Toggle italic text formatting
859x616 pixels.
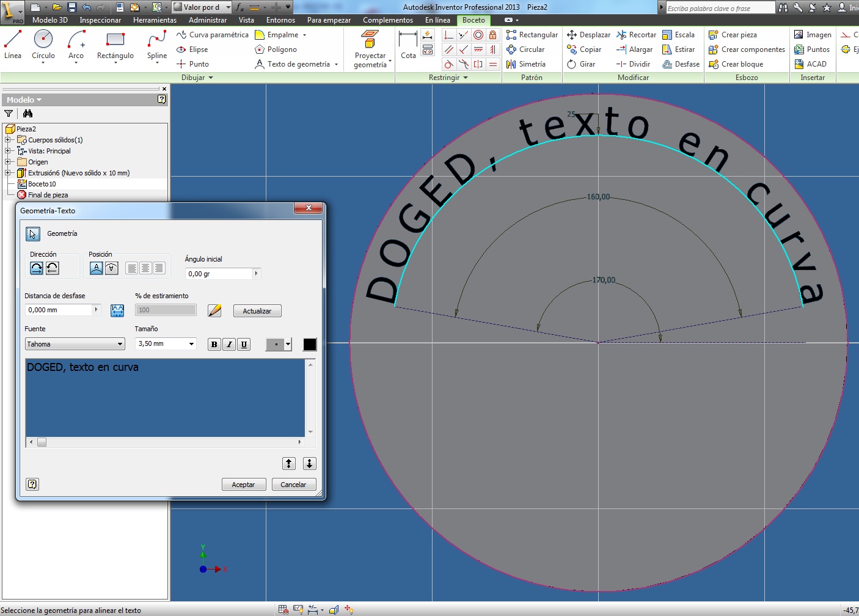coord(229,344)
